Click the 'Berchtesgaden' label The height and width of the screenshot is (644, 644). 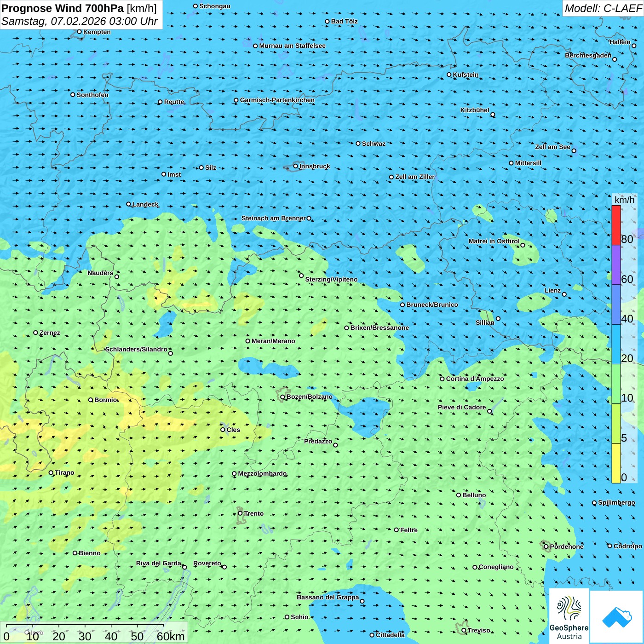pos(588,55)
